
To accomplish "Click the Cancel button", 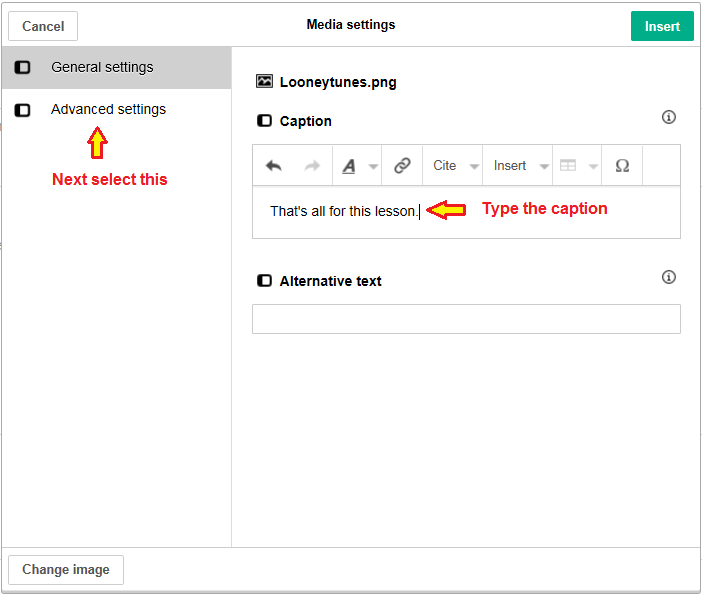I will tap(43, 26).
